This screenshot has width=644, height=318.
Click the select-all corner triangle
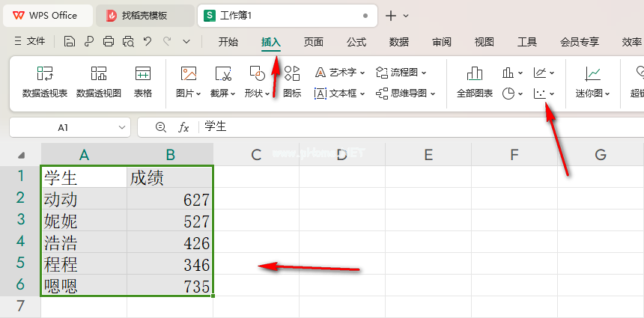[x=22, y=155]
